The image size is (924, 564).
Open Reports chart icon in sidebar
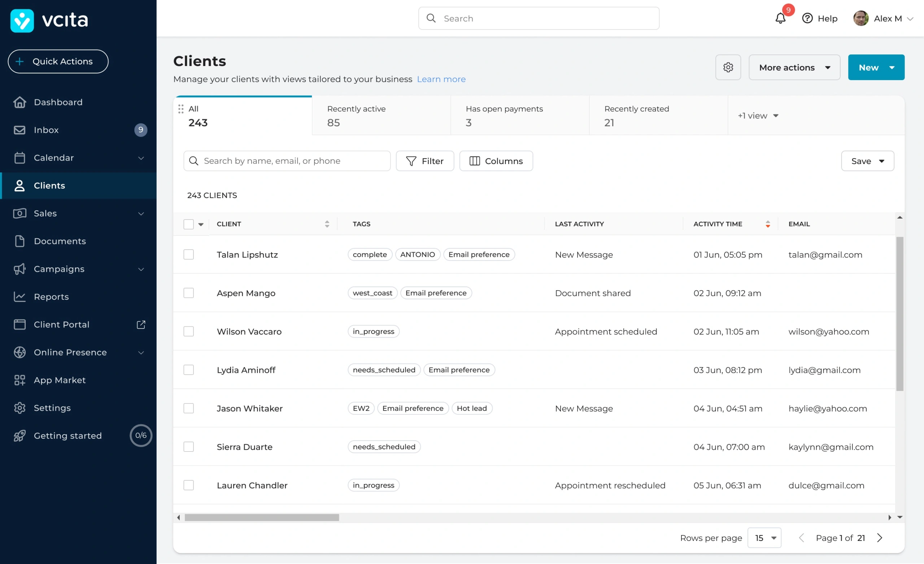(19, 297)
